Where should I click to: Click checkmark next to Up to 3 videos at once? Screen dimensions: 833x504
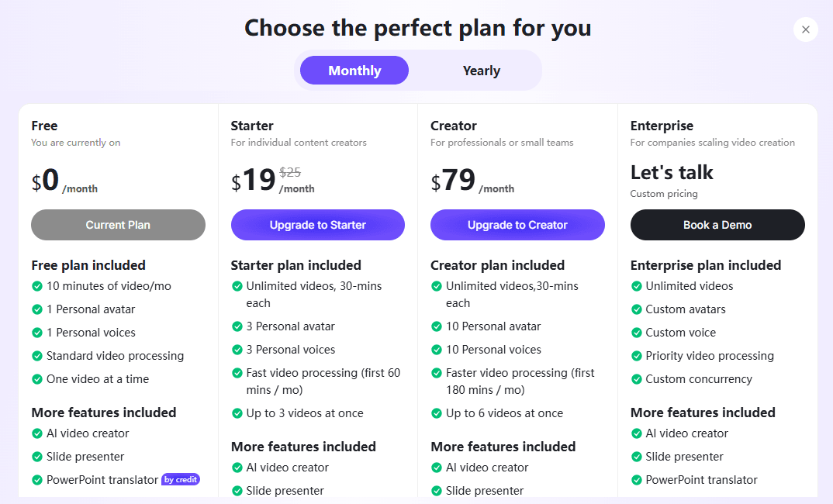pos(237,413)
